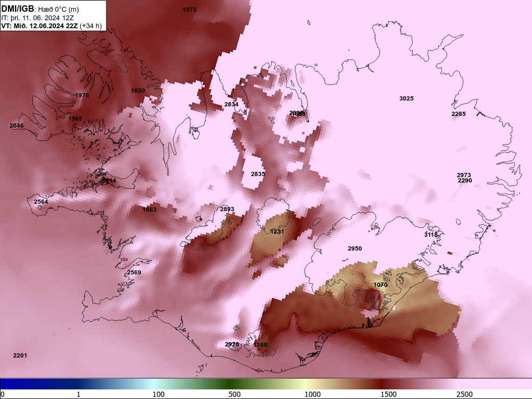532x399 pixels.
Task: Click the 1070 value on the map
Action: [x=380, y=284]
